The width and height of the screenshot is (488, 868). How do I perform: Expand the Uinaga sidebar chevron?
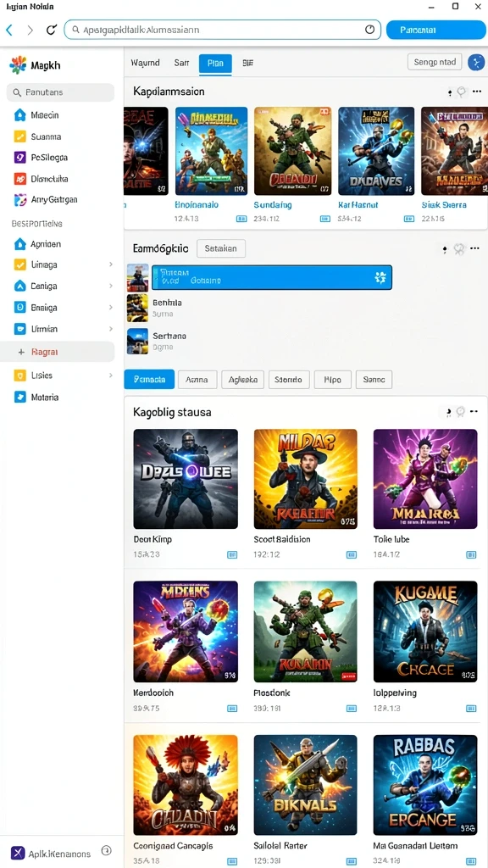coord(111,264)
